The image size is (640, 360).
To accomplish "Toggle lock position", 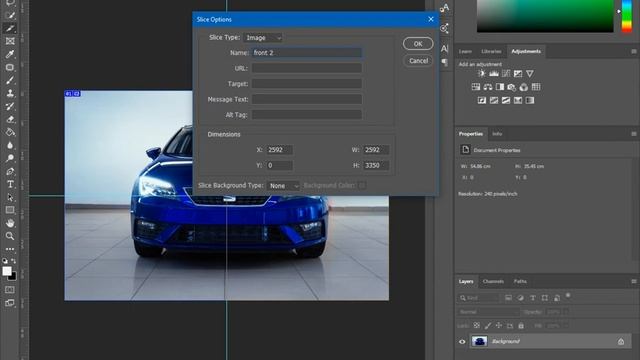I will tap(499, 326).
